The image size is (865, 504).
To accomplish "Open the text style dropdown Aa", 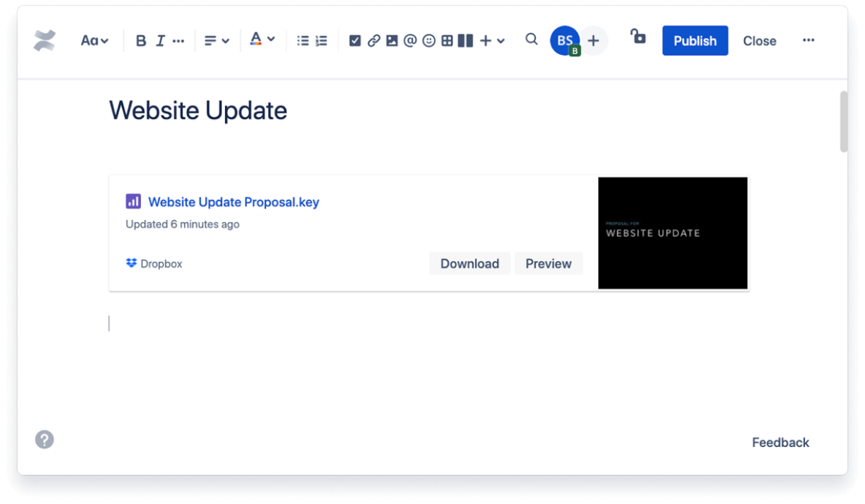I will (94, 40).
